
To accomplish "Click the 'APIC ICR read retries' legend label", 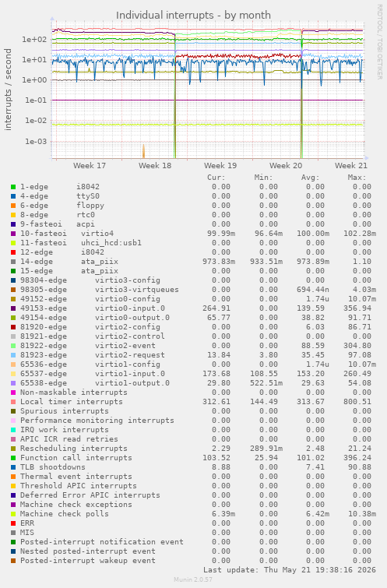I will pos(69,439).
